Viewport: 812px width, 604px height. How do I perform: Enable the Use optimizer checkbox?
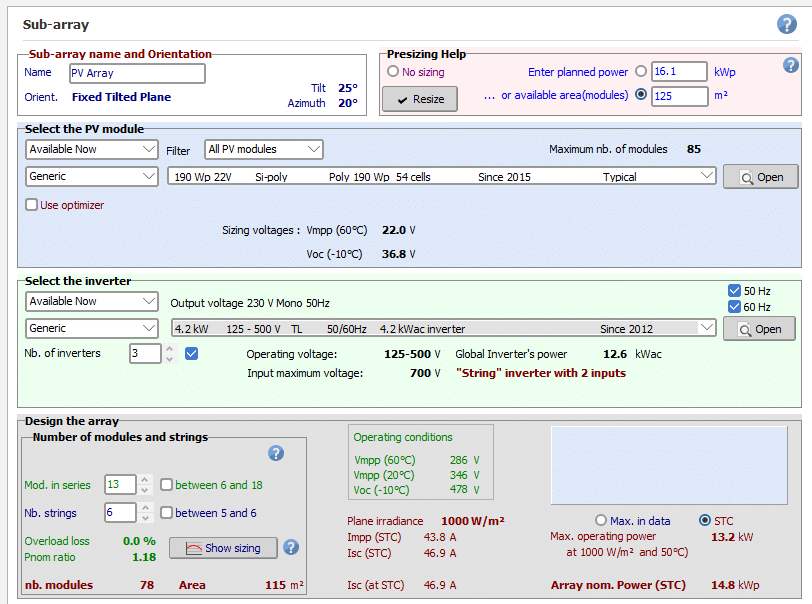[32, 205]
